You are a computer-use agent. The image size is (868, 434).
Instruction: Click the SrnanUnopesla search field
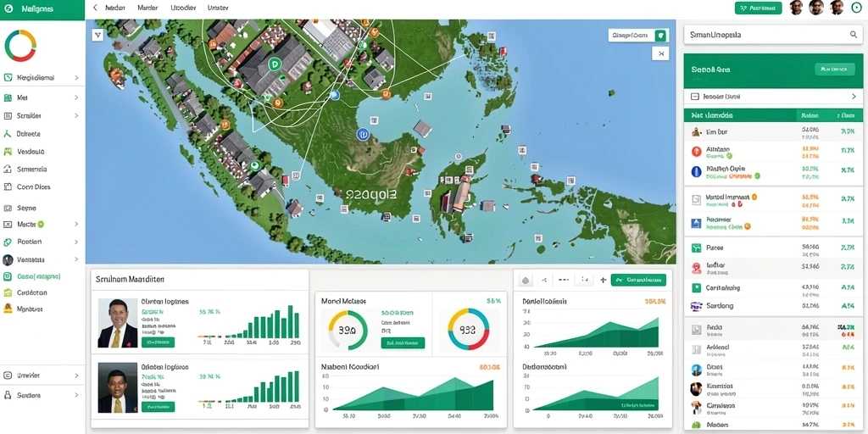tap(773, 34)
